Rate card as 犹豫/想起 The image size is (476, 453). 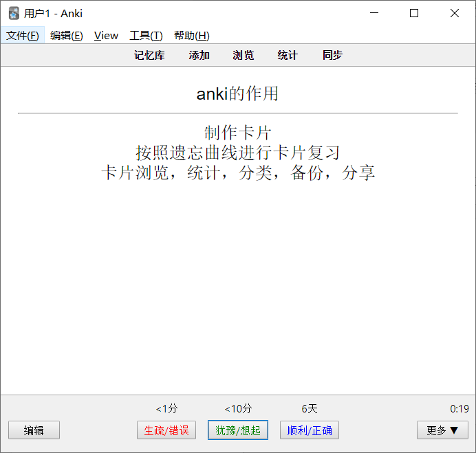pyautogui.click(x=238, y=430)
